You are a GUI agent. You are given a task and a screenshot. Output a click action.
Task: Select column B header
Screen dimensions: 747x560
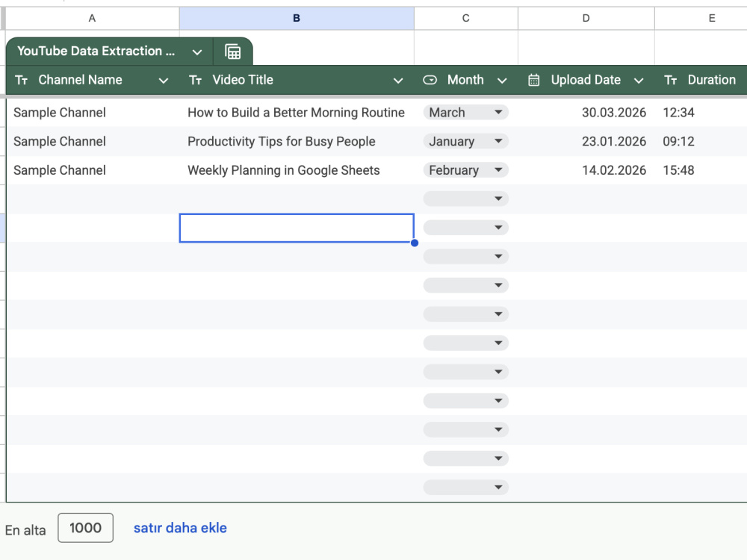297,18
